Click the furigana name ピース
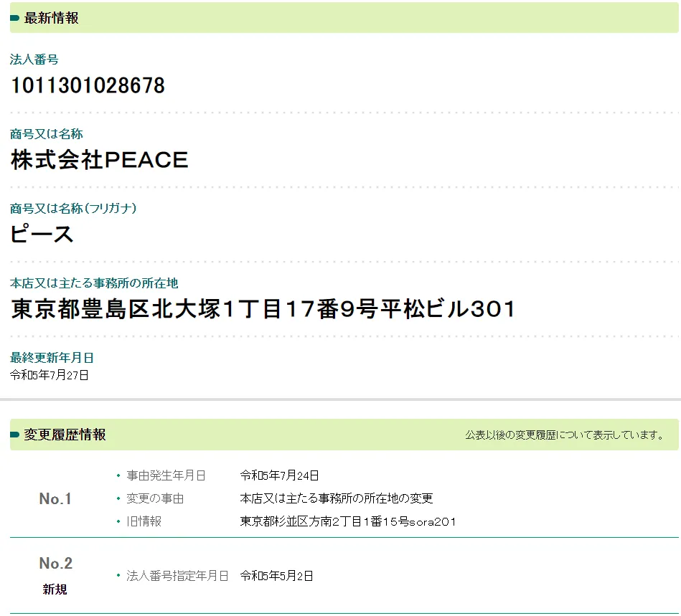 point(42,234)
